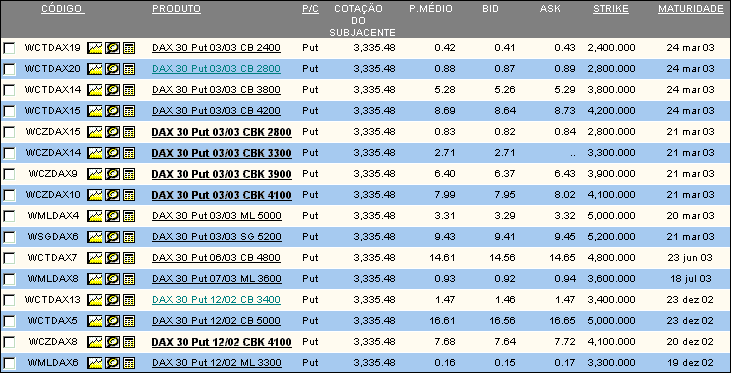Click the magnifier icon for WSGDAX6
Image resolution: width=731 pixels, height=373 pixels.
pyautogui.click(x=112, y=237)
